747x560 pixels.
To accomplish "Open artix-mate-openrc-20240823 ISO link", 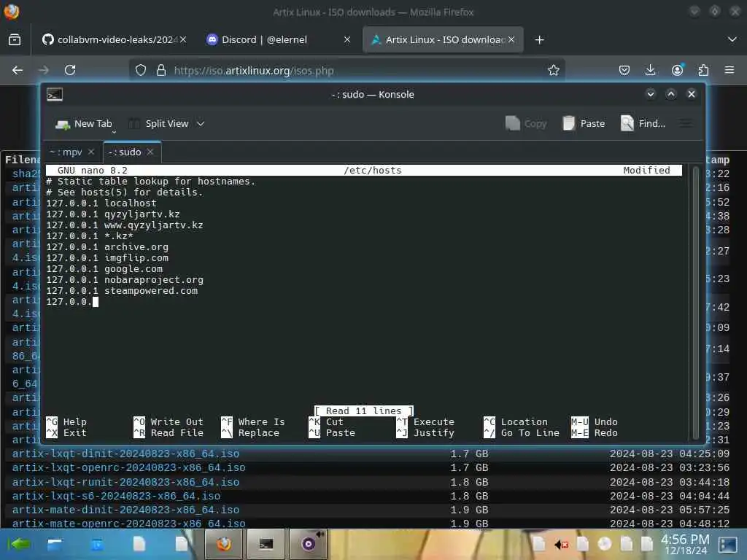I will click(128, 524).
